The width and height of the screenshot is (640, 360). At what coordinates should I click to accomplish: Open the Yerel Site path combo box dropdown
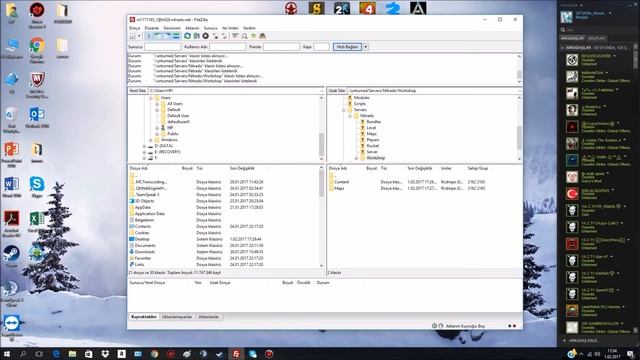321,91
